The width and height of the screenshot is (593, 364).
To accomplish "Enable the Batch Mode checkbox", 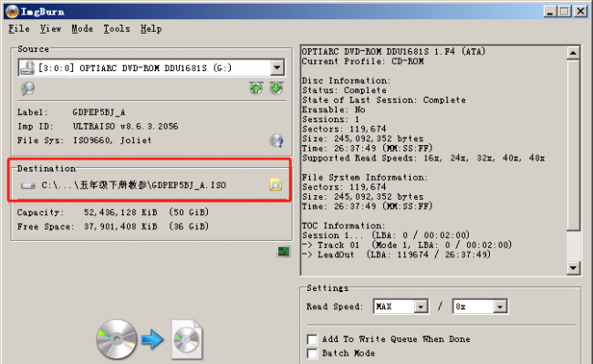I will point(312,353).
